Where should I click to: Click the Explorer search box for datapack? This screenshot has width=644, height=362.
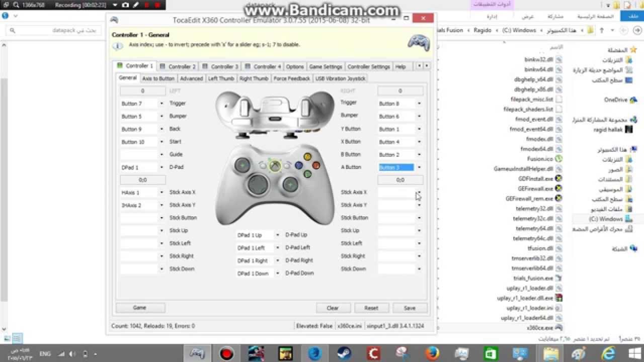53,31
